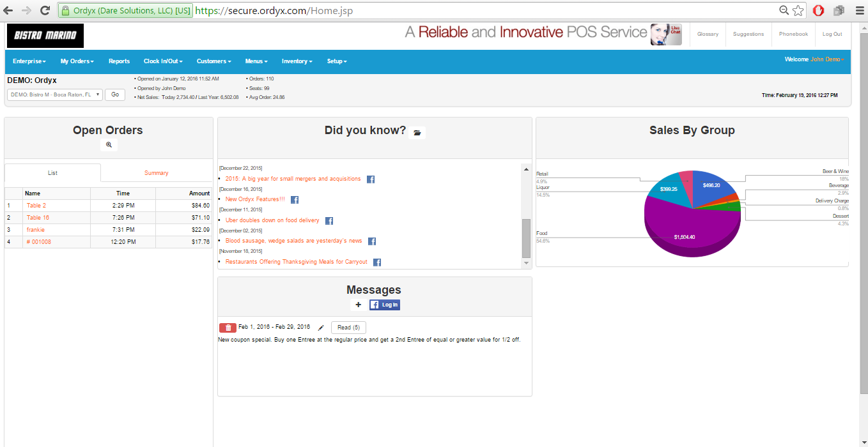Open the Live Chat icon
The height and width of the screenshot is (447, 868).
pos(666,34)
